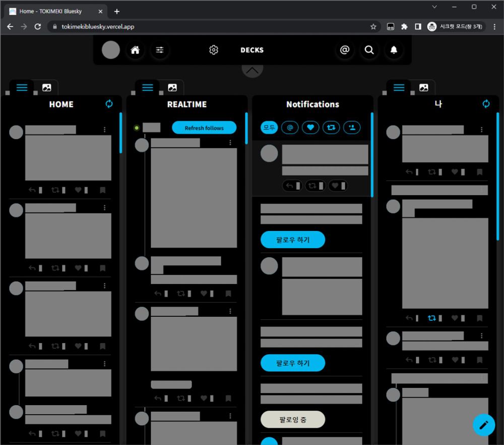Bookmark the third HOME post
Viewport: 504px width, 445px height.
click(102, 346)
